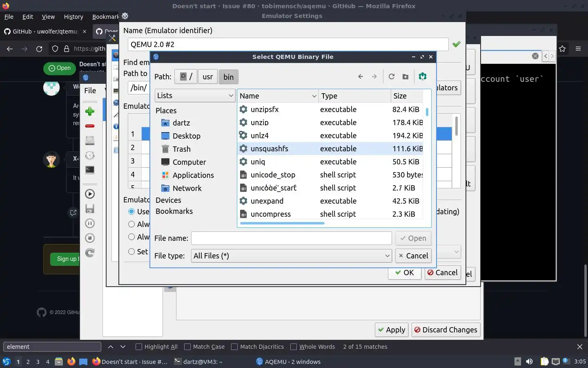The image size is (588, 368).
Task: Select Network in Places list
Action: pyautogui.click(x=182, y=188)
